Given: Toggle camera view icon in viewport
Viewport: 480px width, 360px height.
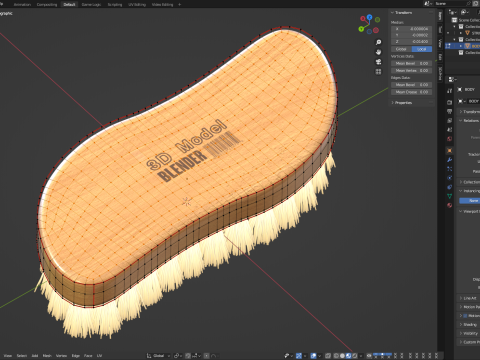Looking at the screenshot, I should click(x=378, y=62).
